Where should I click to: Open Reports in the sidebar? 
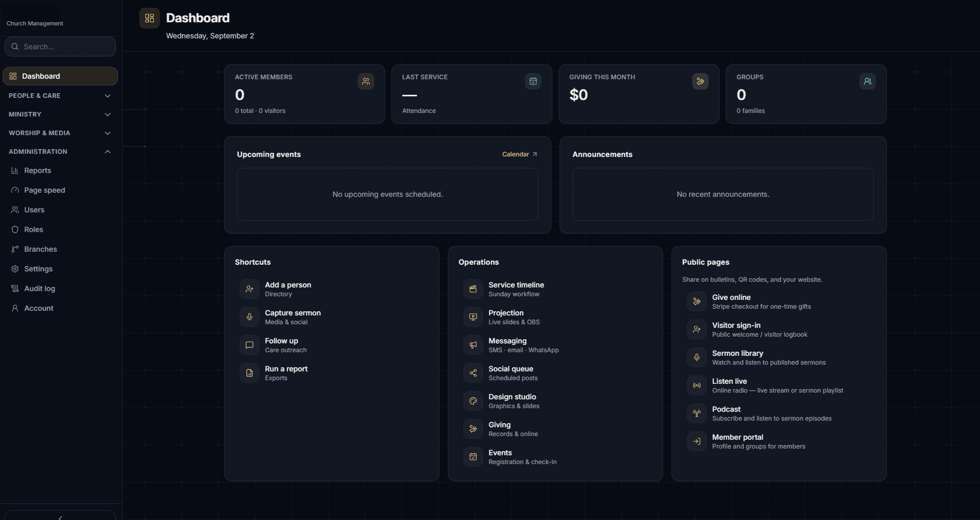tap(60, 170)
